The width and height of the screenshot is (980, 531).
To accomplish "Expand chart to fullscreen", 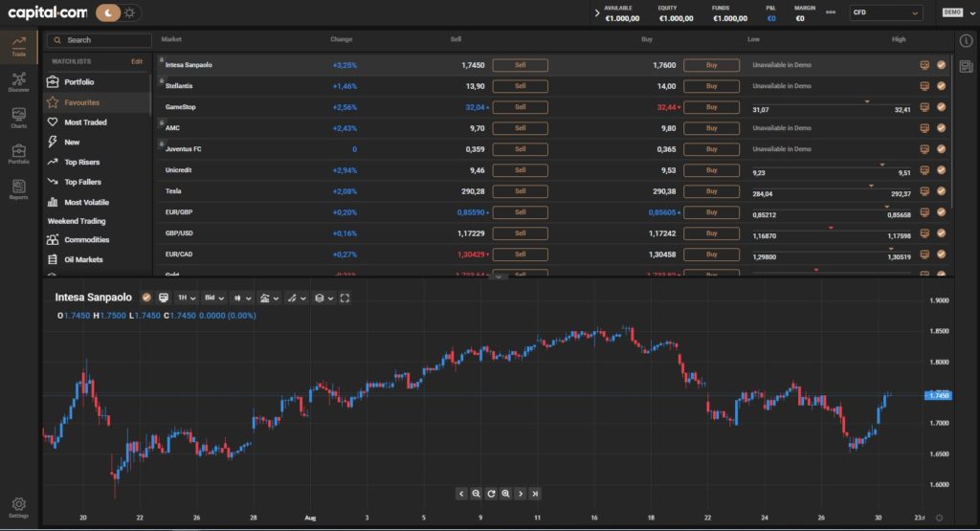I will (345, 298).
